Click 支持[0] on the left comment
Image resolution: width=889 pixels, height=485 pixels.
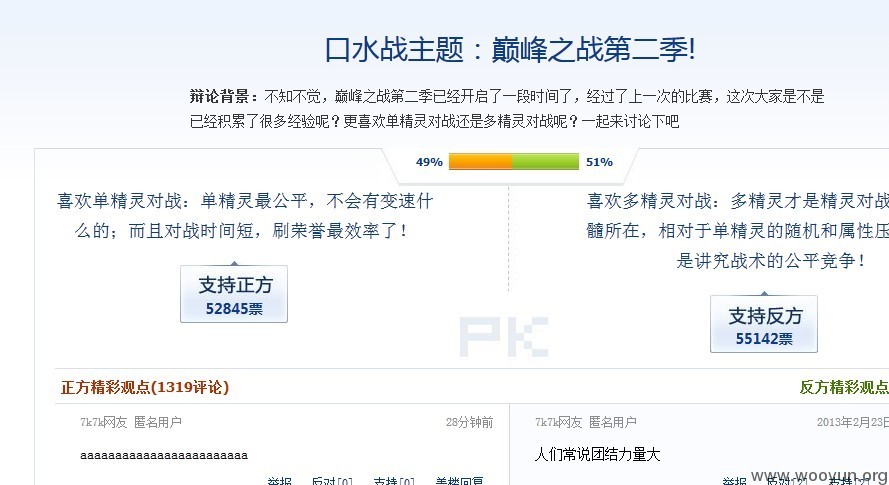(x=394, y=481)
